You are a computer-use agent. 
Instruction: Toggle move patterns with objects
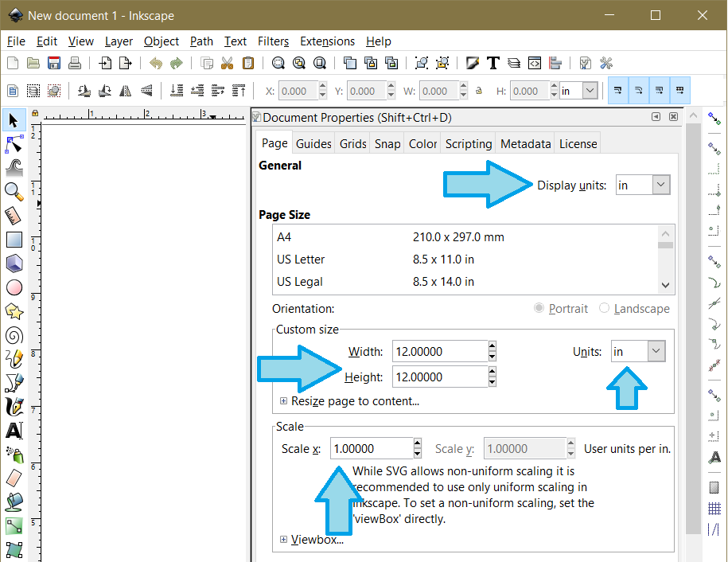click(679, 90)
